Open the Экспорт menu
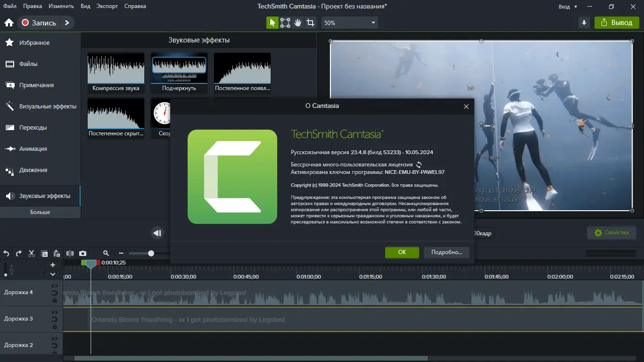The image size is (644, 362). [x=107, y=6]
